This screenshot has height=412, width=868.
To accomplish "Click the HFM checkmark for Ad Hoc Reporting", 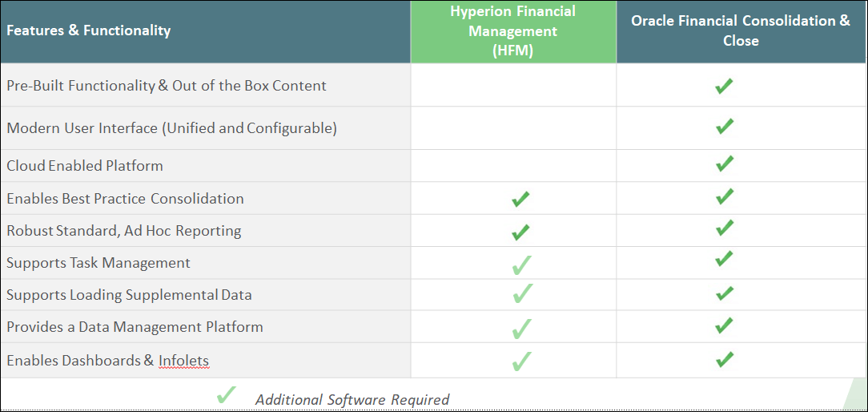I will (x=520, y=231).
